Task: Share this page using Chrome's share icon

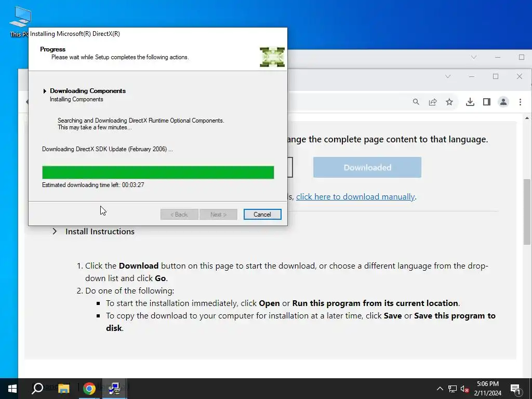Action: point(433,102)
